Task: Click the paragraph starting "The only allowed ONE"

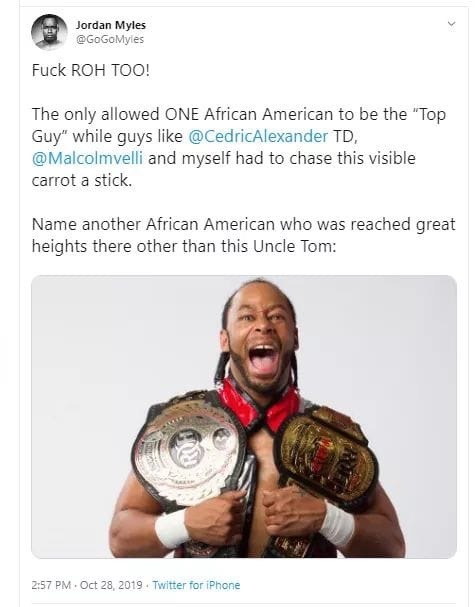Action: pyautogui.click(x=239, y=147)
